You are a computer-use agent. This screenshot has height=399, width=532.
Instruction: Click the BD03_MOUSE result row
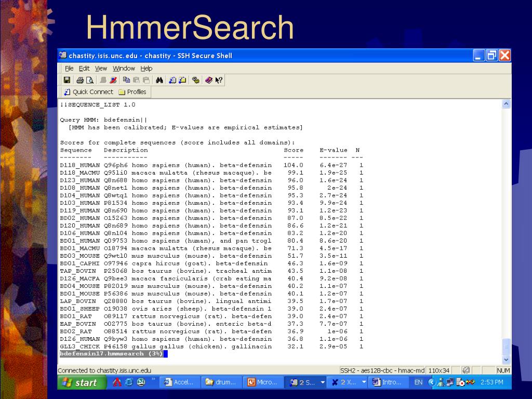211,256
